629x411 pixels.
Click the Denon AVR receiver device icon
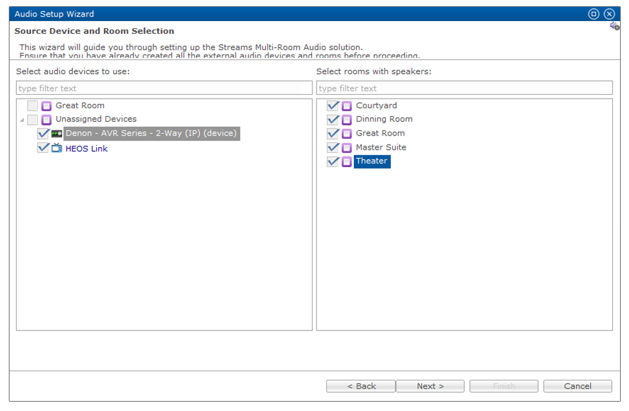coord(57,133)
